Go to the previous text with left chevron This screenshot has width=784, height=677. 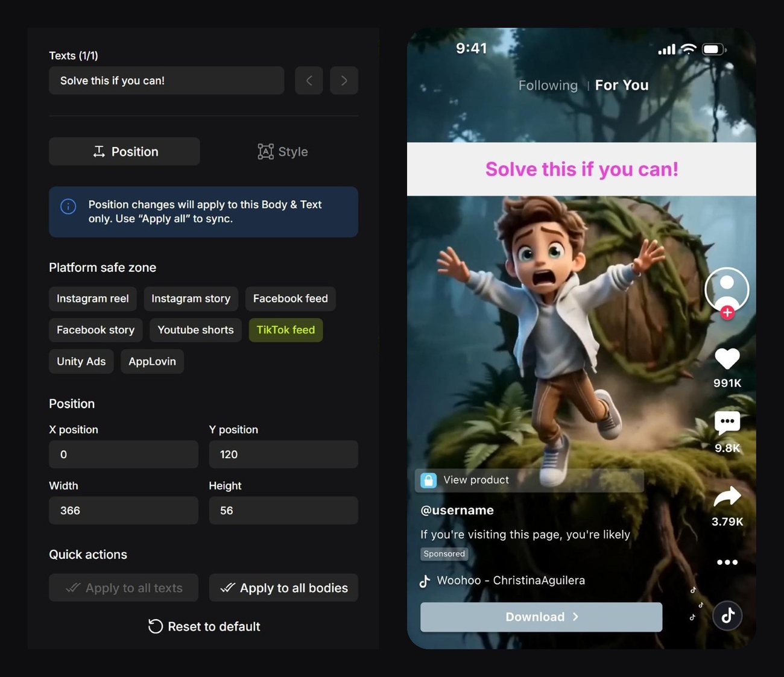(309, 80)
